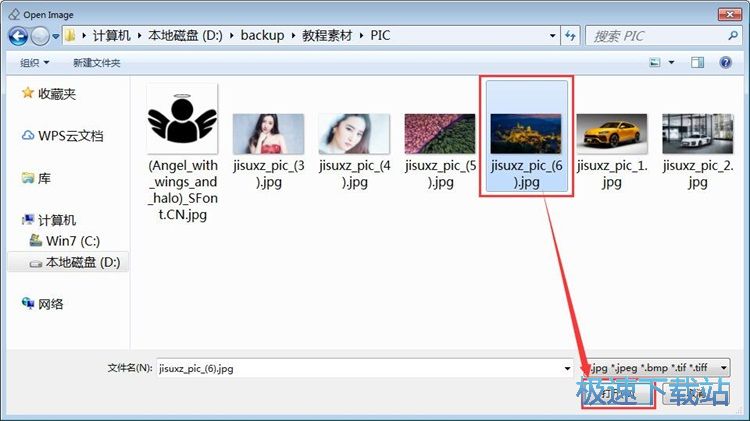Click 新建文件夹 button

[96, 63]
